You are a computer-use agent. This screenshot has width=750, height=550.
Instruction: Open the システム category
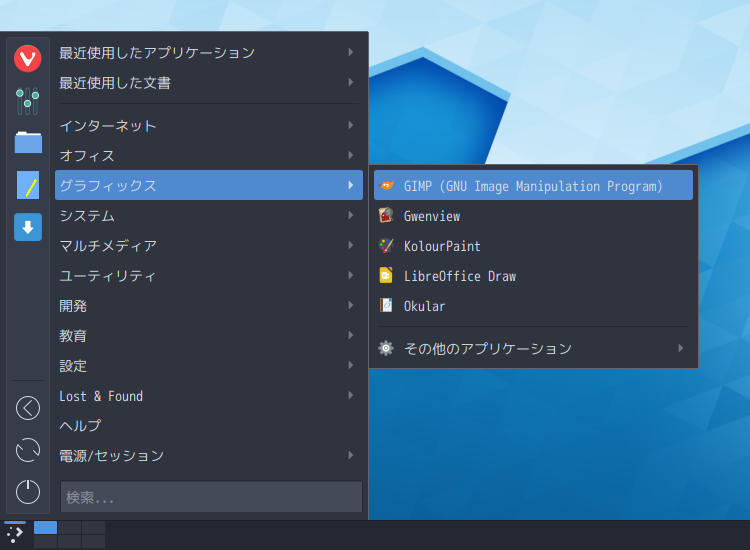209,215
